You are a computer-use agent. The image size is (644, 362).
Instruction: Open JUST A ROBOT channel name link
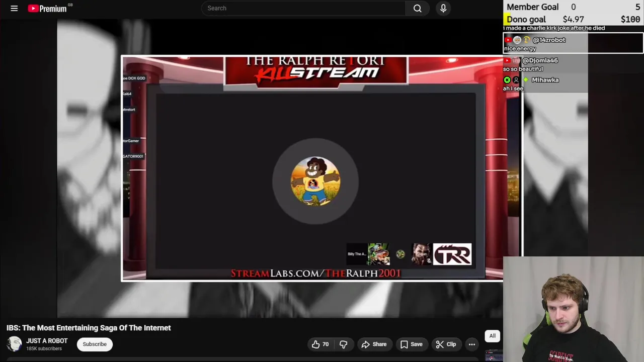[x=47, y=341]
